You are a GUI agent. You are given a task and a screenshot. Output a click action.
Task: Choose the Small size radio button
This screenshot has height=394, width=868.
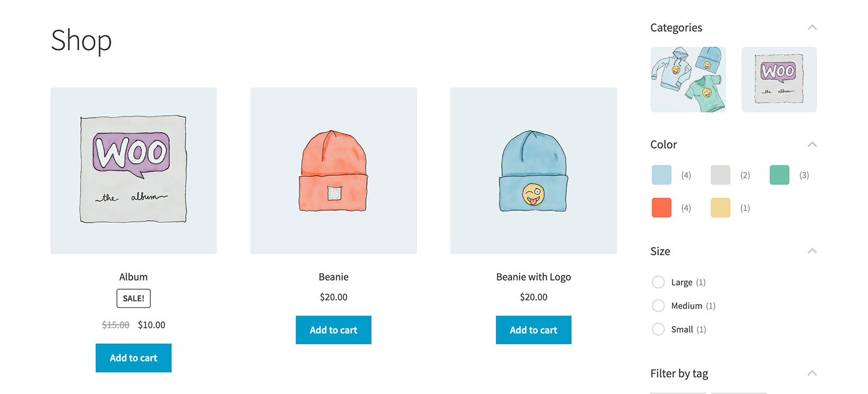pyautogui.click(x=658, y=329)
